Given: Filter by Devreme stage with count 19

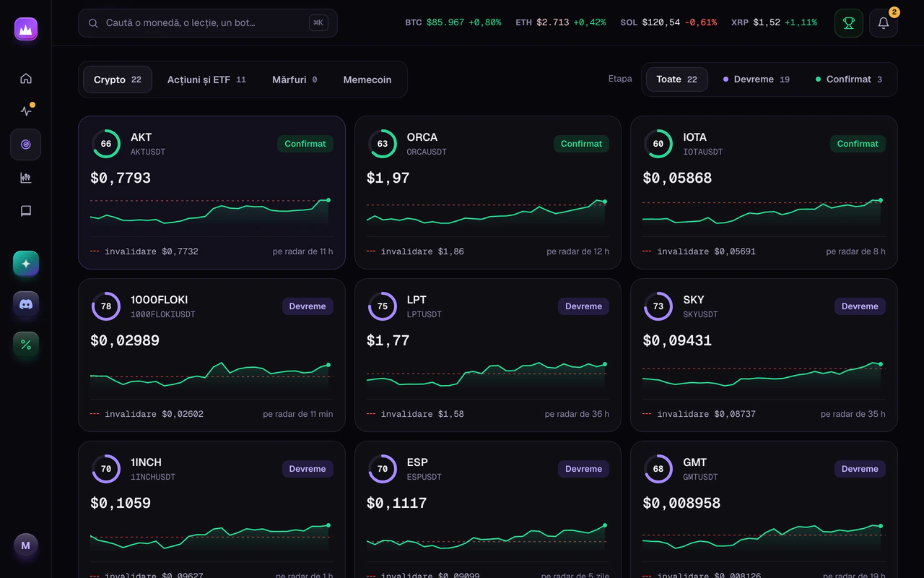Looking at the screenshot, I should pyautogui.click(x=757, y=79).
